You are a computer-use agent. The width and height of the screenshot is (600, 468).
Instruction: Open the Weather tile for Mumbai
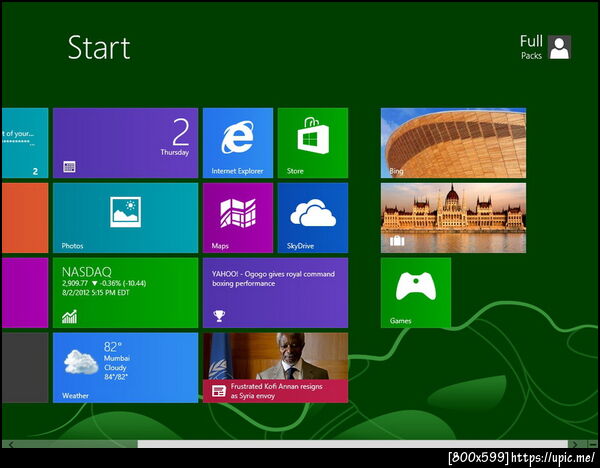tap(126, 368)
